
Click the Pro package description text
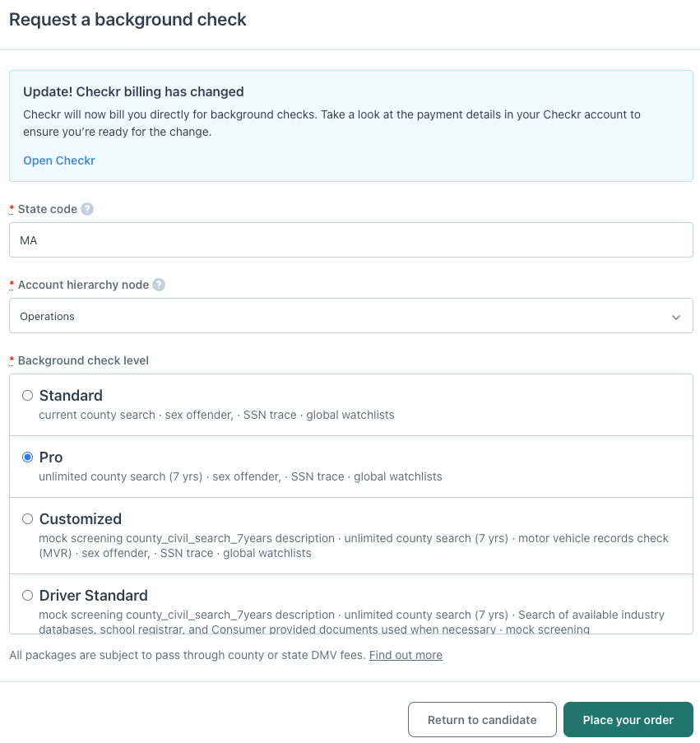(240, 476)
